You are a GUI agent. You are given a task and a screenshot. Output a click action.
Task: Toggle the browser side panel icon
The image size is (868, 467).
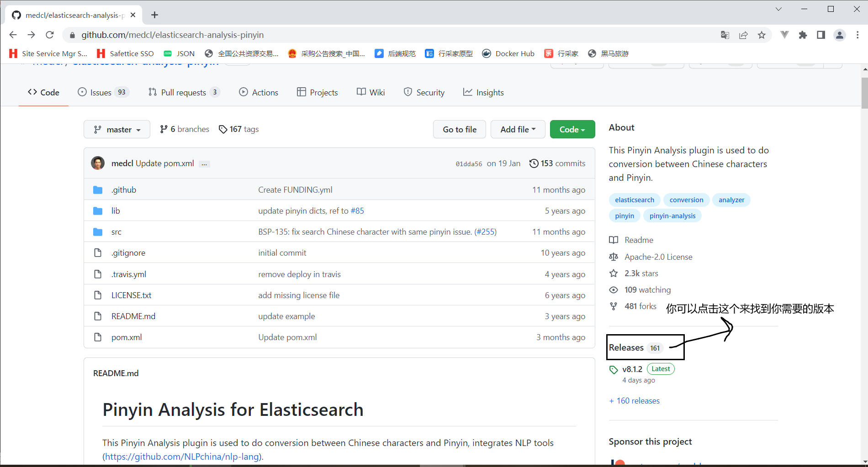821,35
